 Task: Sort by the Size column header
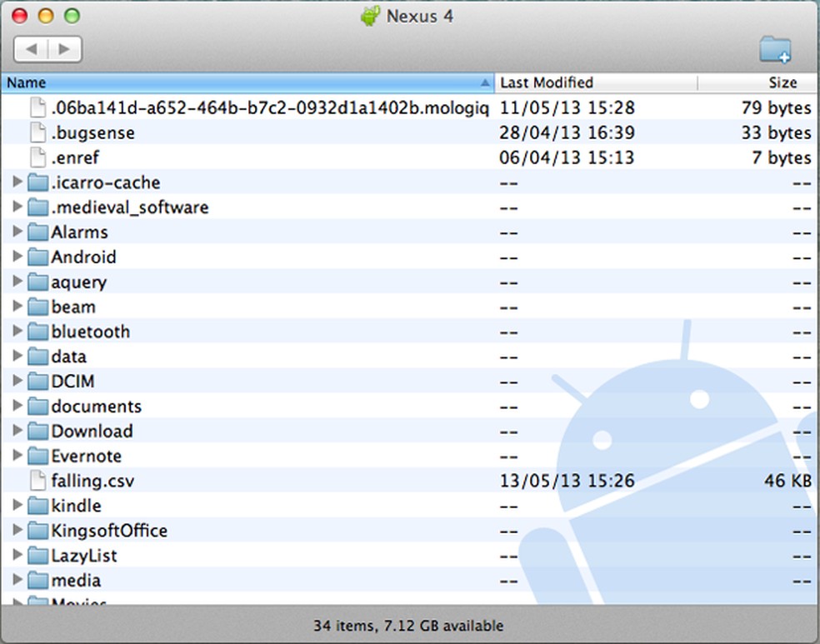[757, 82]
